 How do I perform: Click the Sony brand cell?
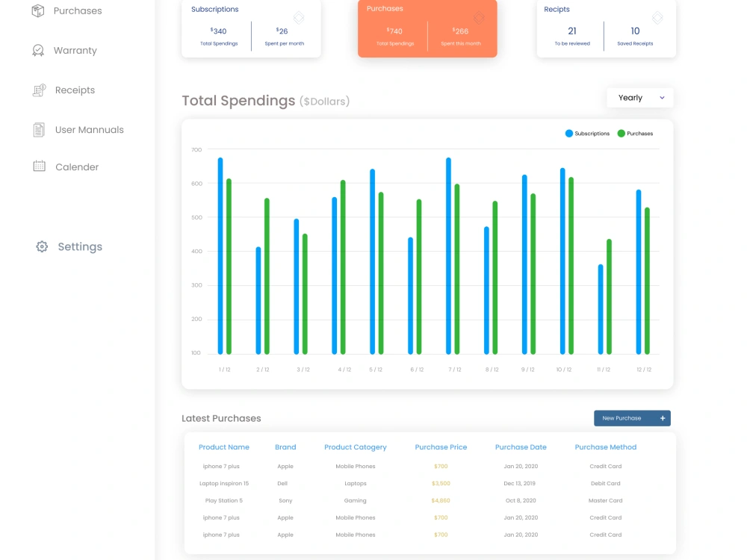coord(285,500)
